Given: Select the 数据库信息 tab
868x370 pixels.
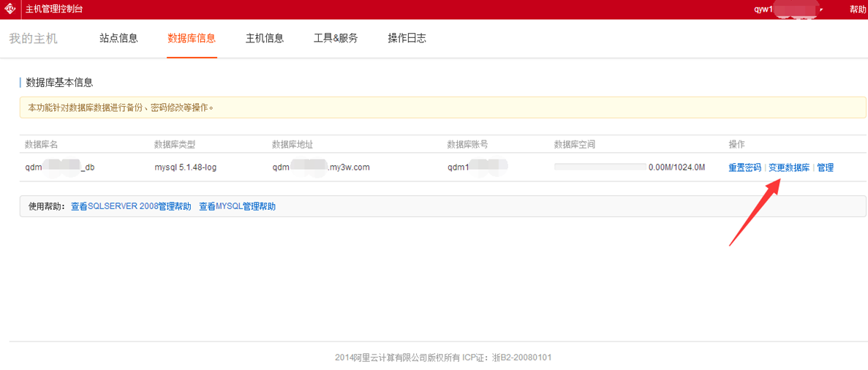Looking at the screenshot, I should pyautogui.click(x=192, y=38).
